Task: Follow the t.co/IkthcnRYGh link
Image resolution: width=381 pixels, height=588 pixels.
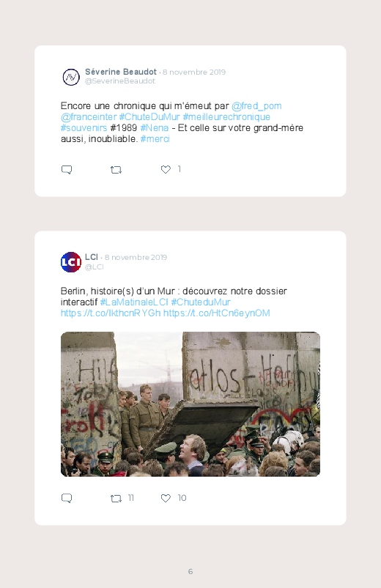Action: click(111, 313)
